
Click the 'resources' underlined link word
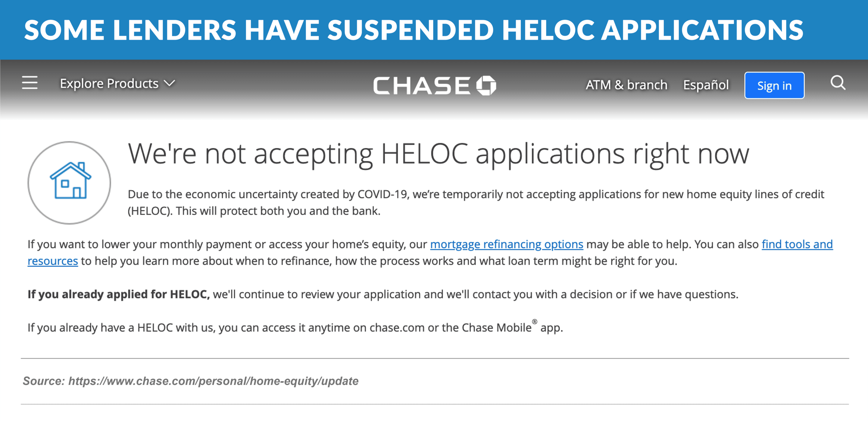(x=53, y=261)
